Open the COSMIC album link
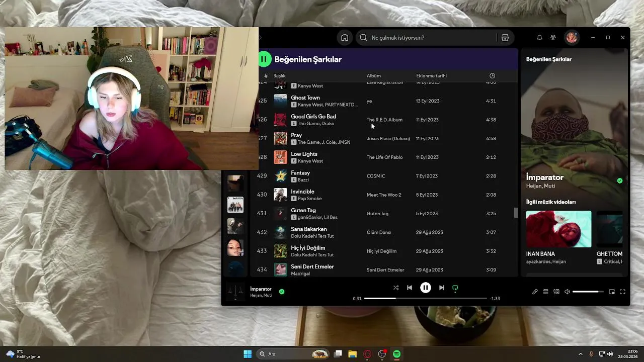Viewport: 644px width, 362px height. tap(376, 176)
